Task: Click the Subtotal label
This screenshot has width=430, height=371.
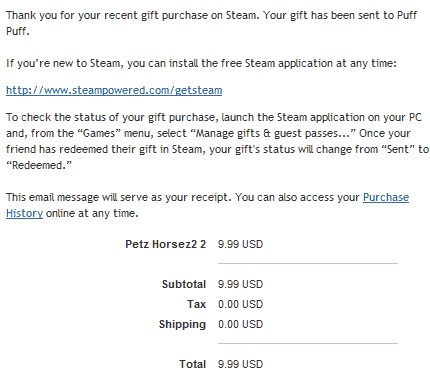Action: (184, 284)
